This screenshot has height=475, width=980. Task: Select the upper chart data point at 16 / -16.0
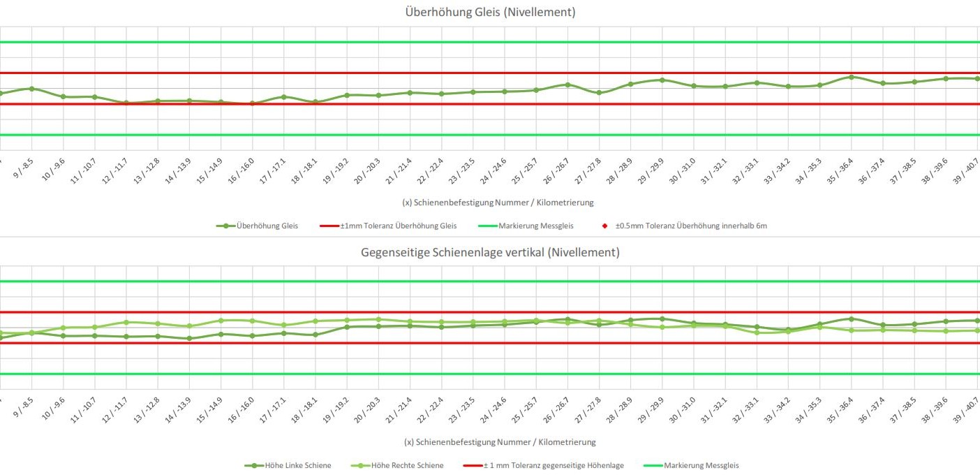252,103
